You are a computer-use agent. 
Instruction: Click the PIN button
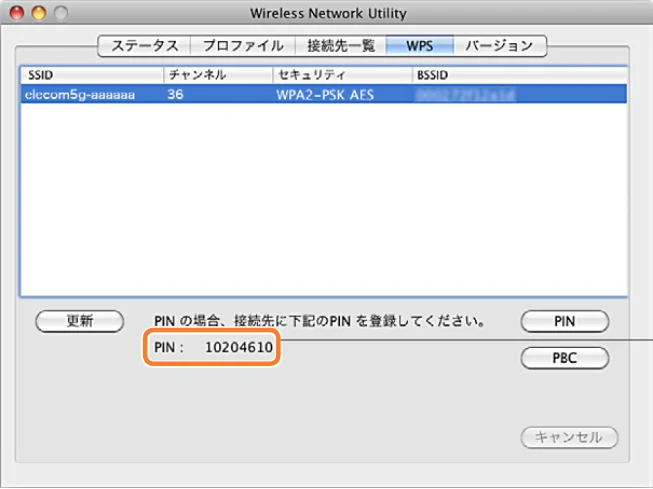pos(565,321)
